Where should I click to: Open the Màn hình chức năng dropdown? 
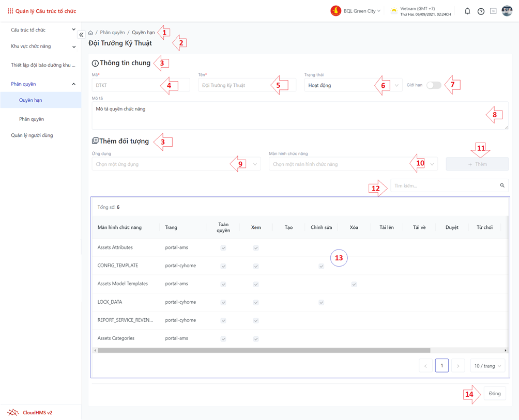(353, 164)
